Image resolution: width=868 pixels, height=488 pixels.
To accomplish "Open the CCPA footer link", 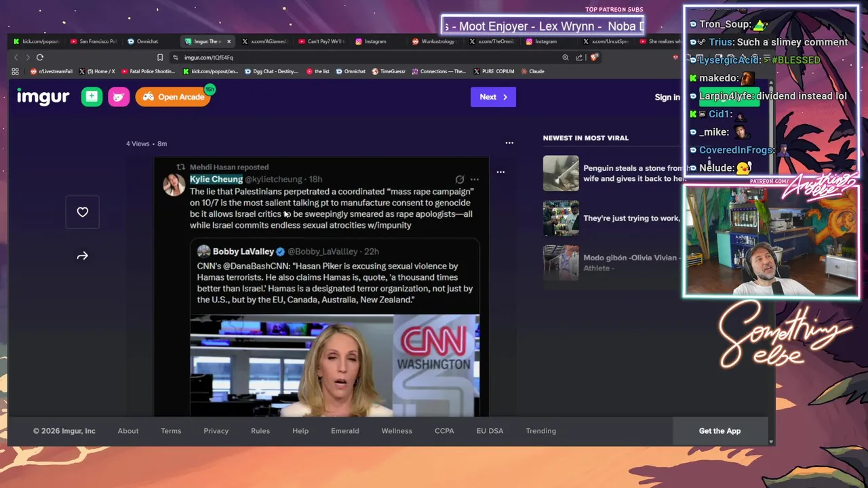I will point(444,431).
